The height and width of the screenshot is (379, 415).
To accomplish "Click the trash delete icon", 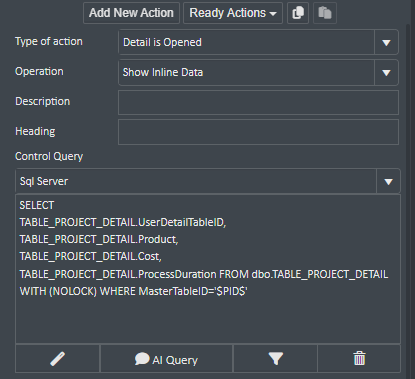I will pyautogui.click(x=359, y=359).
